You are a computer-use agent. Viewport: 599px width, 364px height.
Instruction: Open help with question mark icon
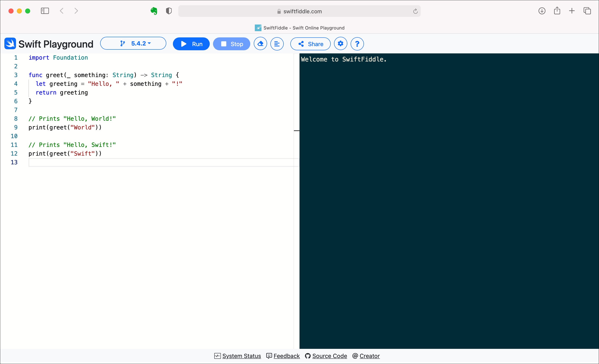click(357, 44)
